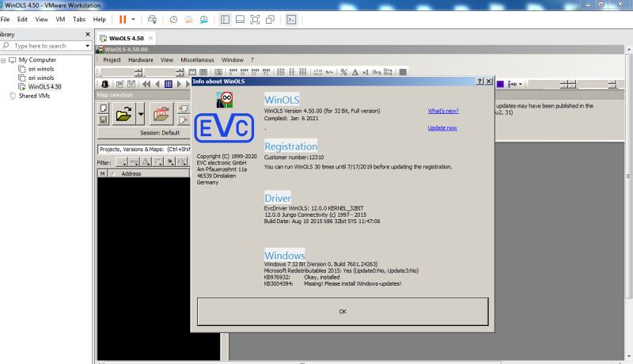Viewport: 633px width, 364px height.
Task: Take a snapshot with the clock icon
Action: (x=173, y=19)
